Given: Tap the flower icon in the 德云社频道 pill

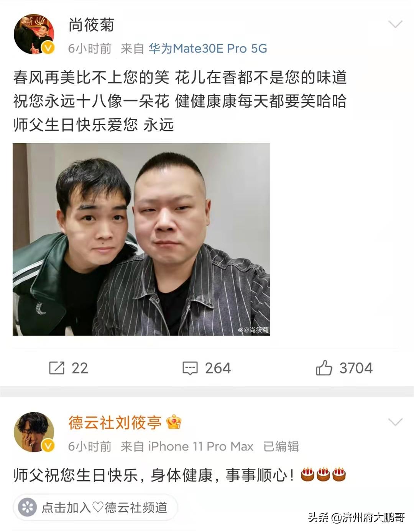Looking at the screenshot, I should click(27, 507).
